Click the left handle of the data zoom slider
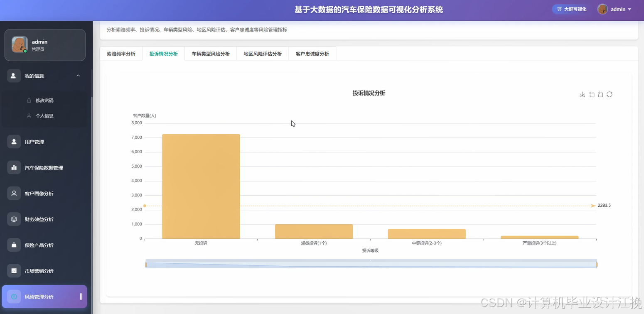644x314 pixels. [x=146, y=265]
